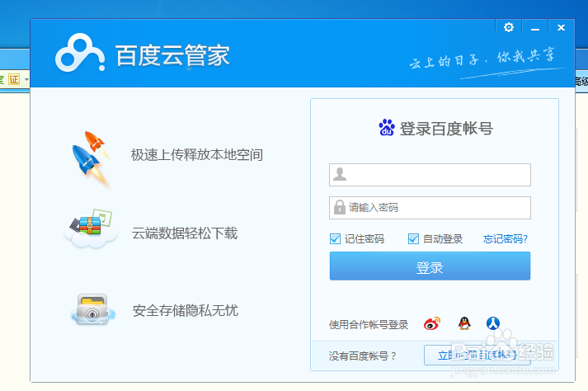Click the blue 登录 button
This screenshot has width=588, height=391.
(x=430, y=266)
